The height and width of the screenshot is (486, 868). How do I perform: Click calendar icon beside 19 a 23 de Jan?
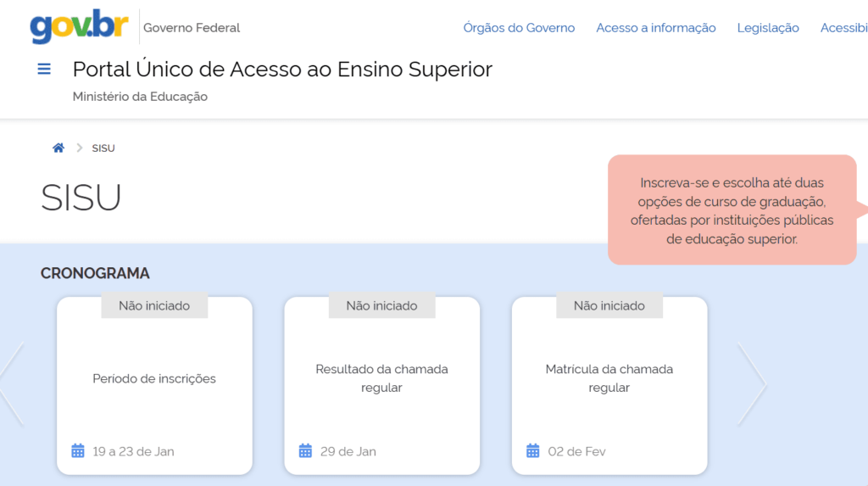coord(78,451)
